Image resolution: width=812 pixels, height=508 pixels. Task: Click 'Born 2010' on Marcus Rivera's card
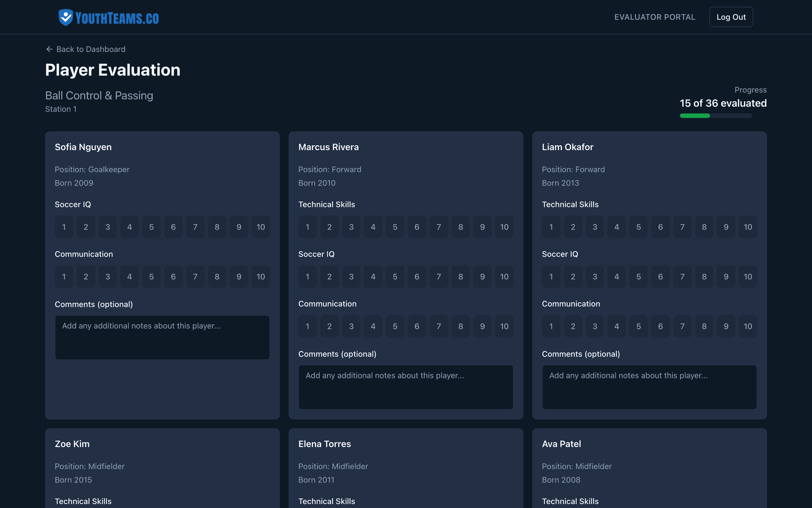tap(317, 183)
